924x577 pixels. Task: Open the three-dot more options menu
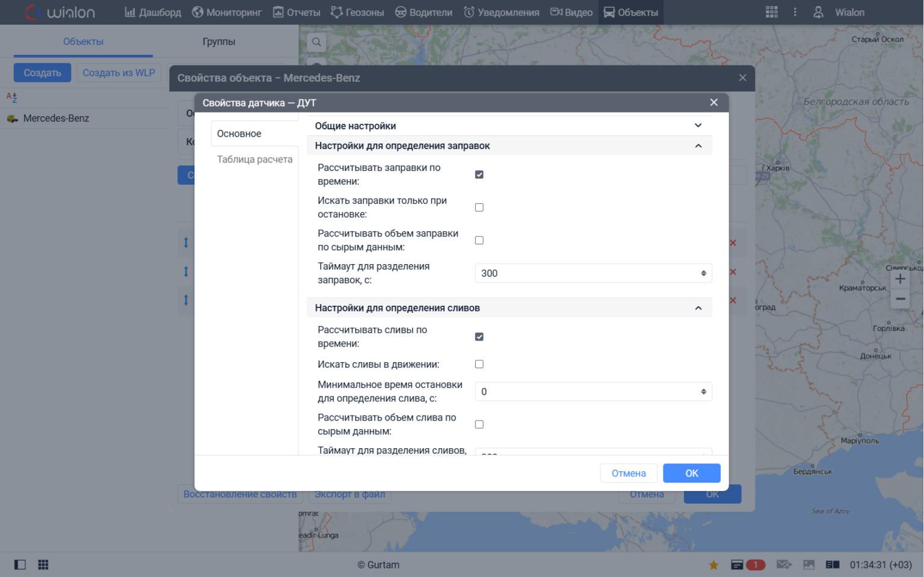[x=795, y=12]
